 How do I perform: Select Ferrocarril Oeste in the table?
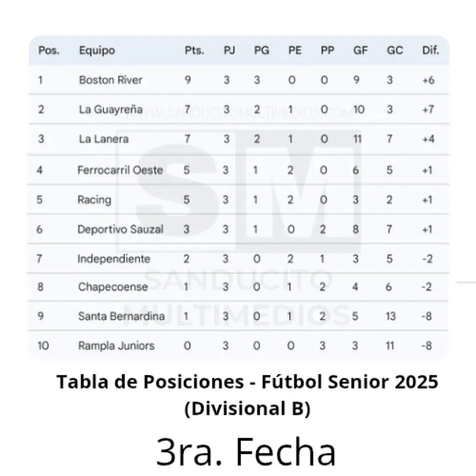(x=120, y=170)
